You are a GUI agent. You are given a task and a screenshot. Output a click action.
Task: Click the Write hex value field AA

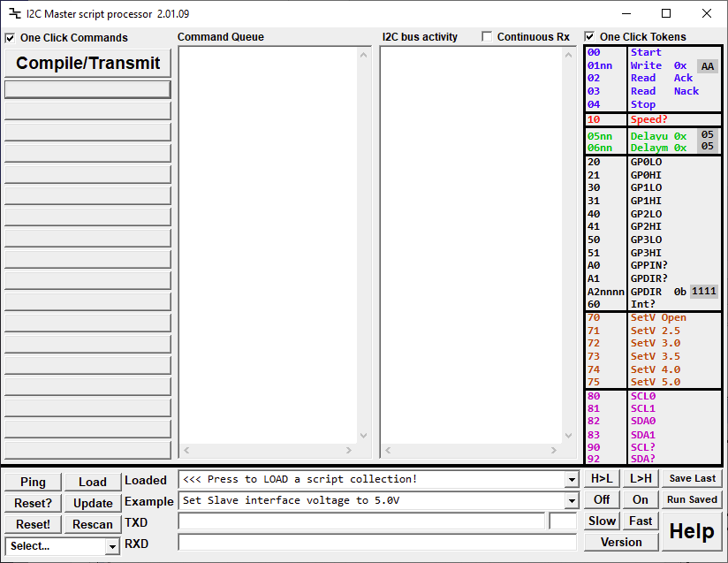[x=708, y=66]
